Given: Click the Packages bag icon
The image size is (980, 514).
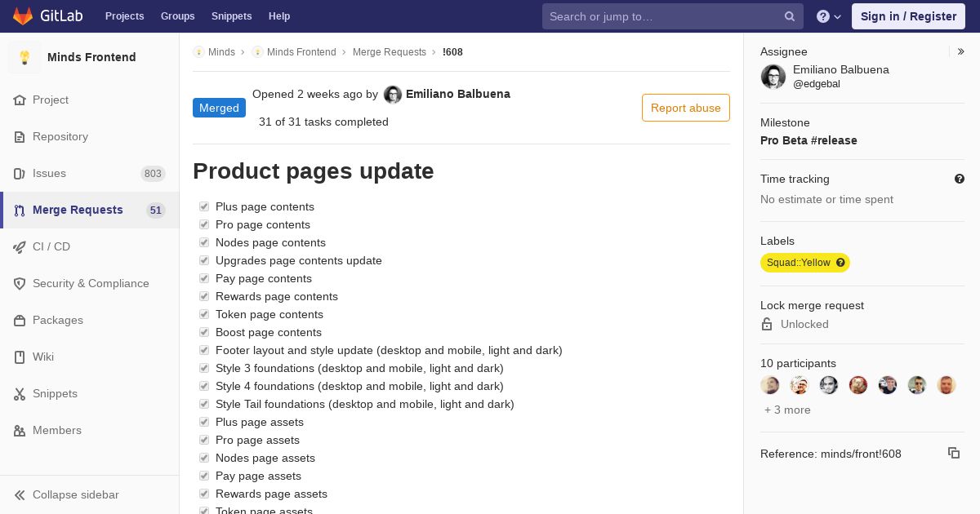Looking at the screenshot, I should click(20, 320).
